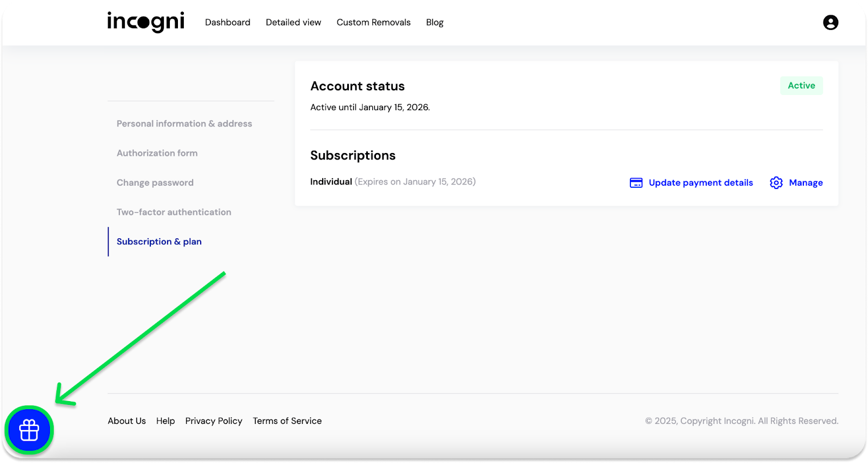Click the gear icon beside Manage
The height and width of the screenshot is (463, 868).
(x=776, y=183)
